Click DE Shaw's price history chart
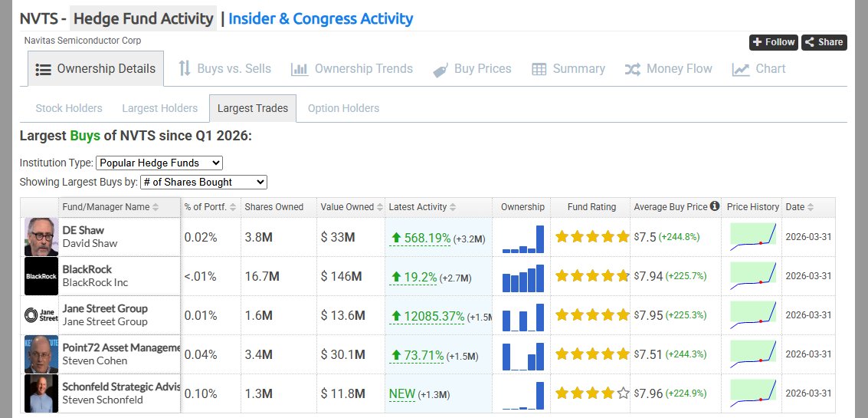This screenshot has height=418, width=868. 753,237
